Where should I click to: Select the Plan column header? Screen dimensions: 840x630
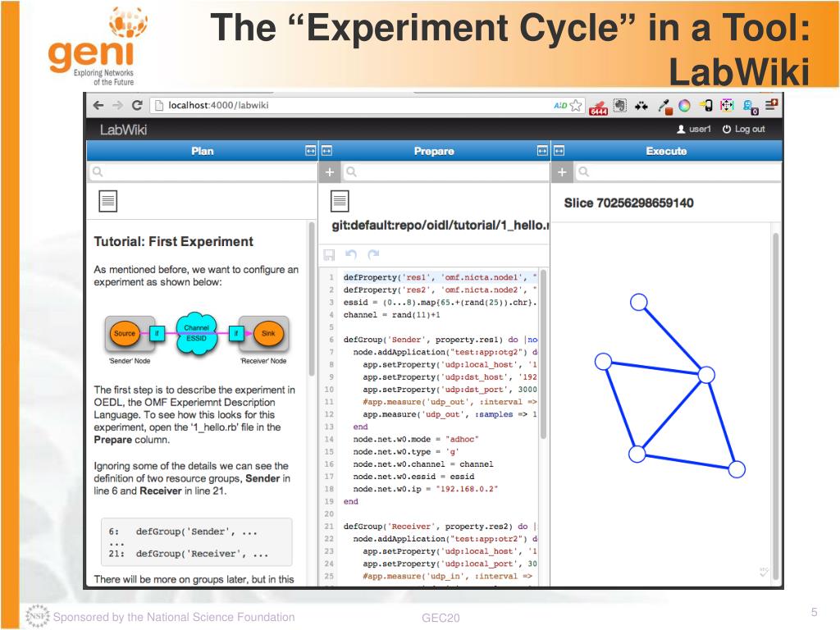click(203, 151)
